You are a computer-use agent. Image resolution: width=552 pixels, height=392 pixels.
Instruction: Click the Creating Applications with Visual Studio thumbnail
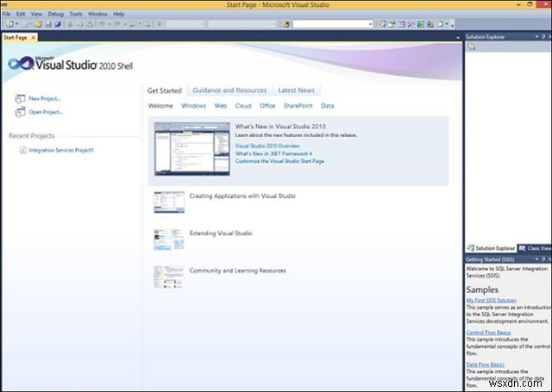(x=169, y=202)
